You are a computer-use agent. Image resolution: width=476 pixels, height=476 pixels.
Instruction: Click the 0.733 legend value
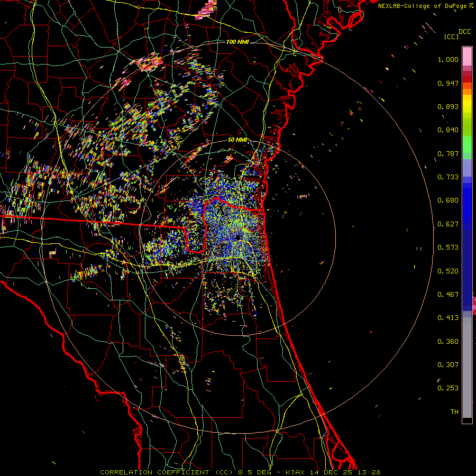tap(448, 177)
